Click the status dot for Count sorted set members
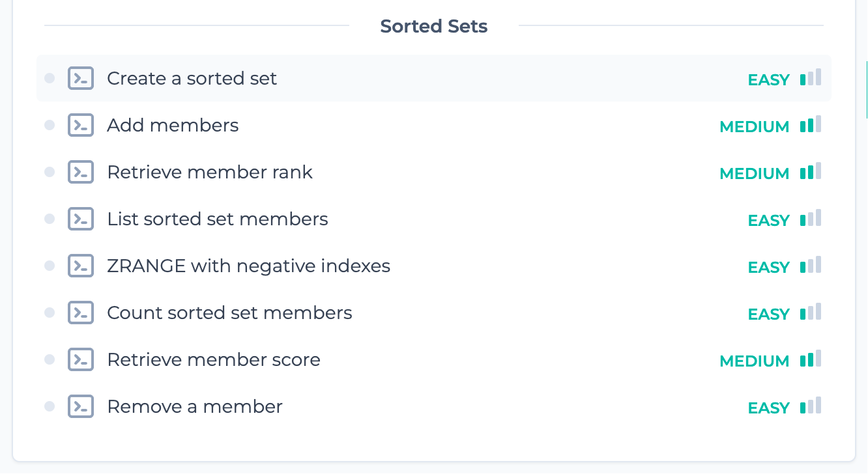This screenshot has width=868, height=474. coord(50,313)
